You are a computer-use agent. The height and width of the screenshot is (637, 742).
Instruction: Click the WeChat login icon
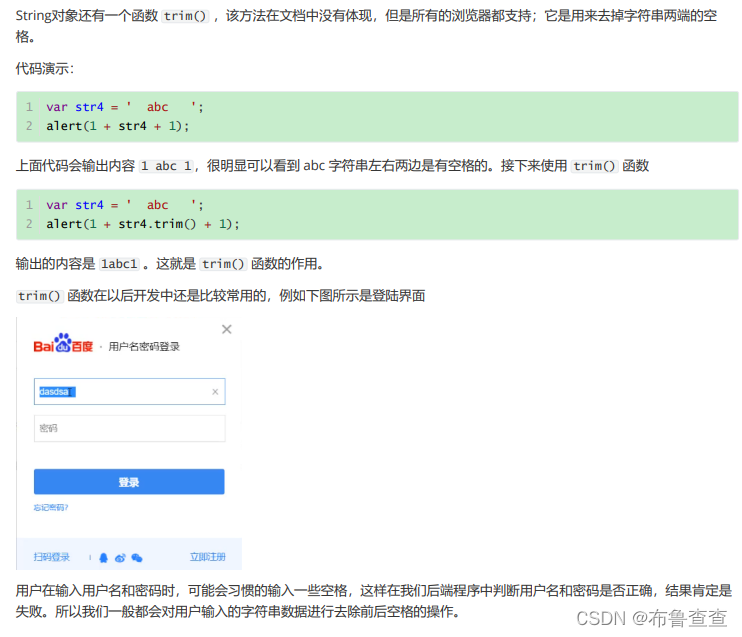click(137, 558)
